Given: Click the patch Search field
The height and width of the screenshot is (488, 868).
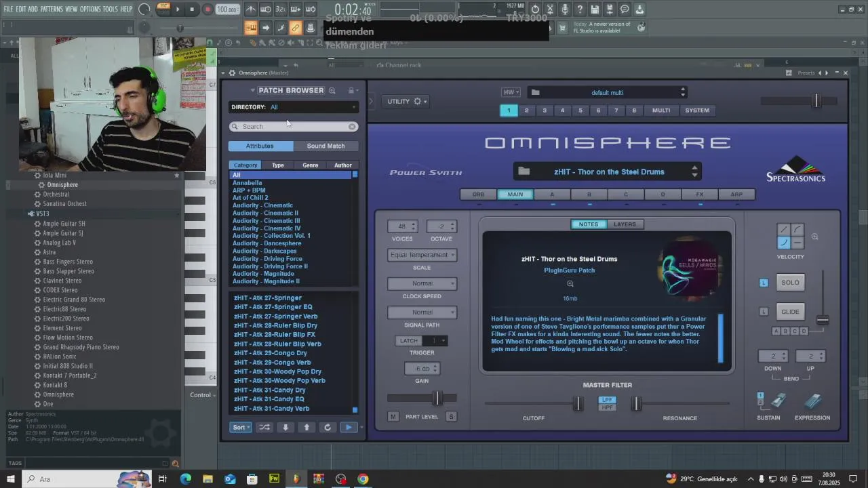Looking at the screenshot, I should [x=293, y=127].
